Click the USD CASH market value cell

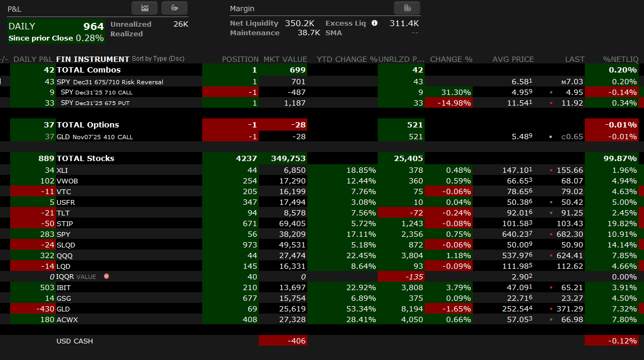283,341
